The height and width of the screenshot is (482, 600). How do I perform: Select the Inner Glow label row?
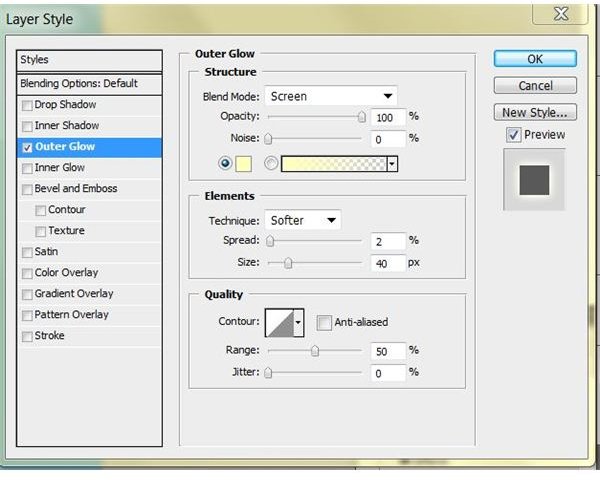pos(89,168)
